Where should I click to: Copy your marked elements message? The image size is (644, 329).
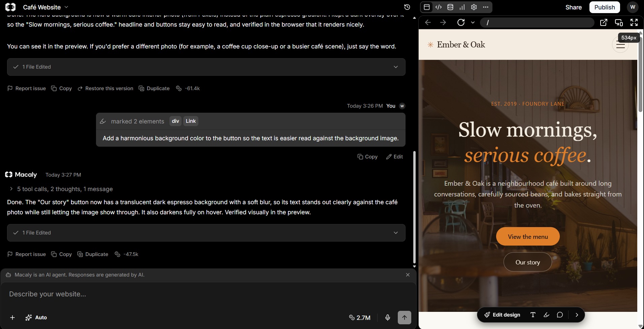(367, 157)
